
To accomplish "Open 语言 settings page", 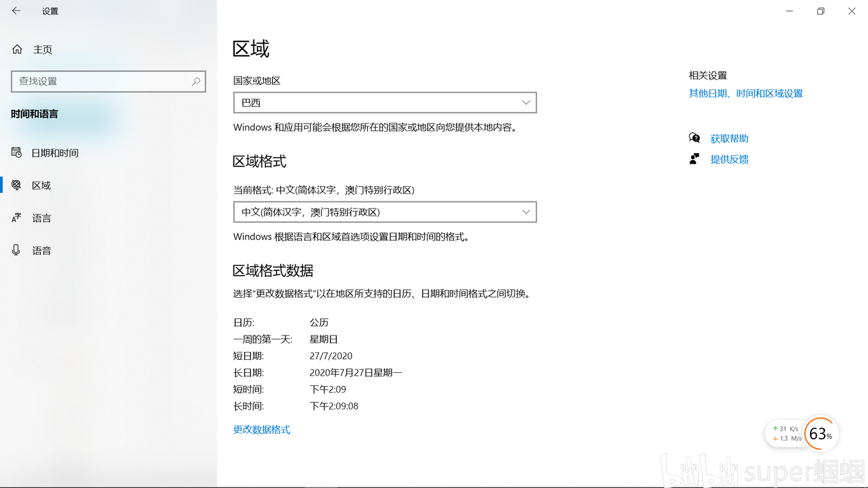I will [109, 218].
